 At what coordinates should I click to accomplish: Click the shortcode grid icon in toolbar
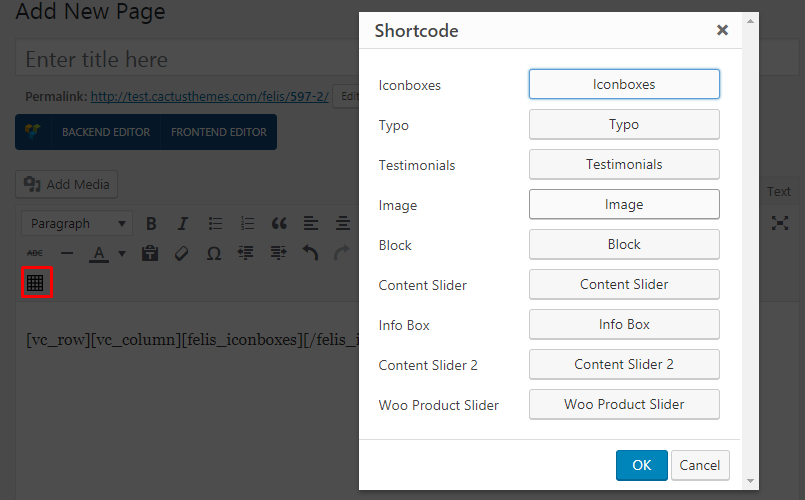[36, 283]
